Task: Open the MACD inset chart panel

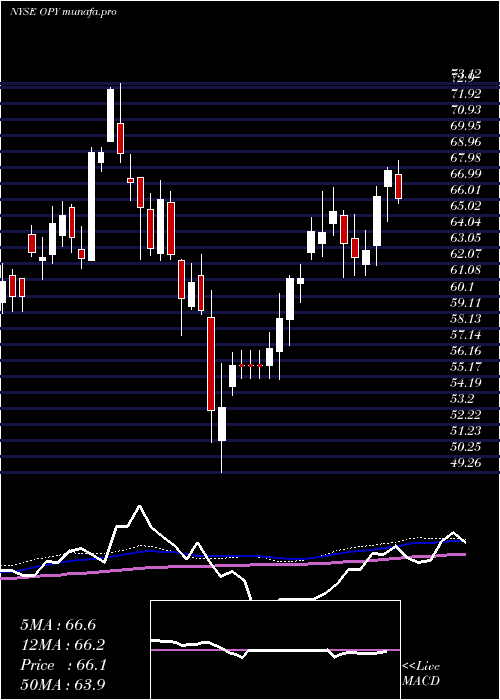Action: [x=275, y=650]
